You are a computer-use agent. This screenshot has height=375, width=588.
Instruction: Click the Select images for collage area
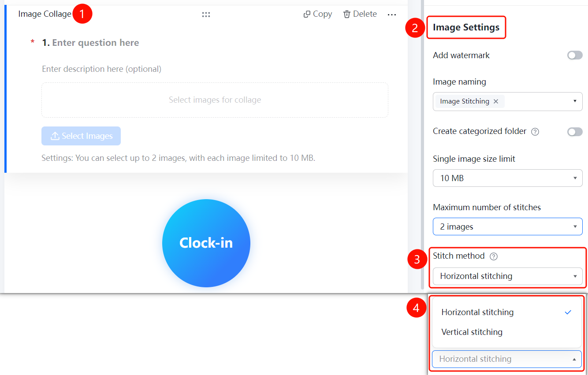tap(215, 100)
